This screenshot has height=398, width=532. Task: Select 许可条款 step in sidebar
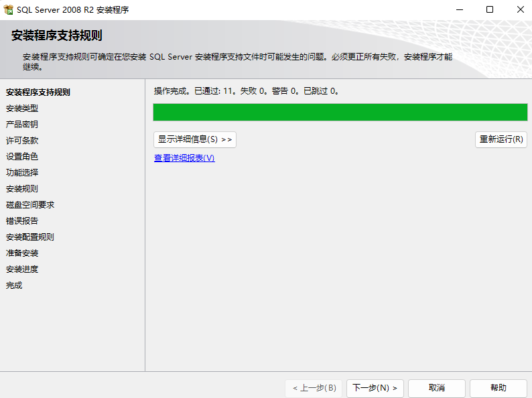(22, 141)
